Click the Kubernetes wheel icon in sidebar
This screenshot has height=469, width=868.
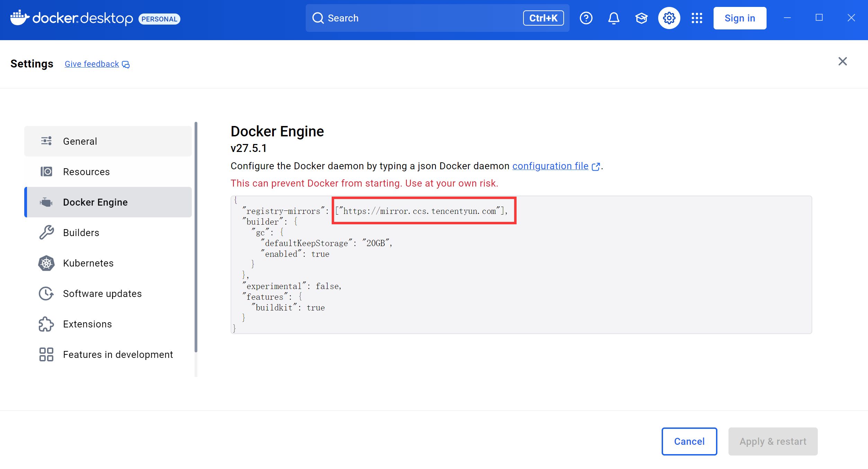[46, 263]
